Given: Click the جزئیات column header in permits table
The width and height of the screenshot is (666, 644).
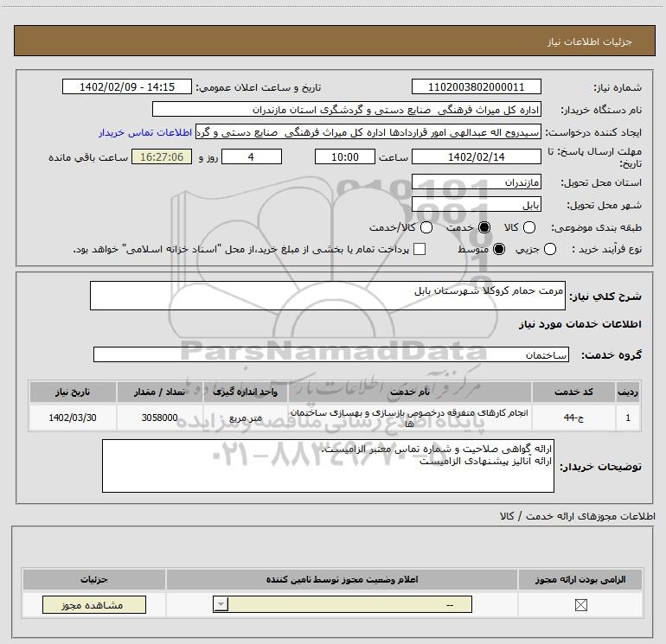Looking at the screenshot, I should click(94, 579).
